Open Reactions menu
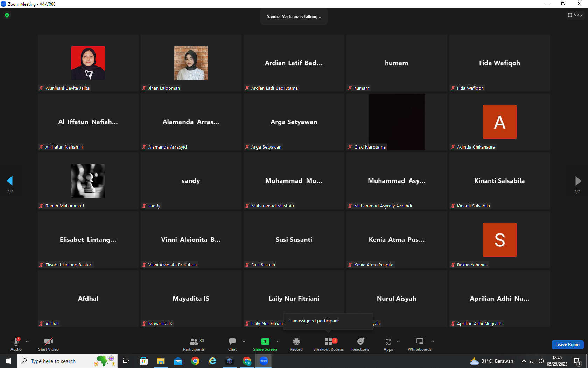The height and width of the screenshot is (368, 588). pos(360,344)
